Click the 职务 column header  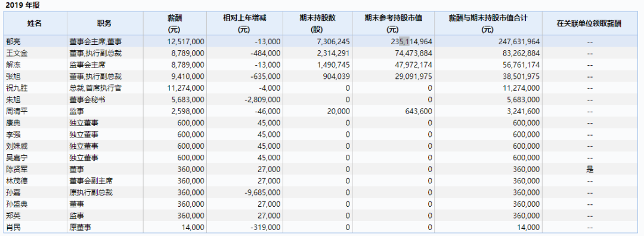[x=104, y=24]
